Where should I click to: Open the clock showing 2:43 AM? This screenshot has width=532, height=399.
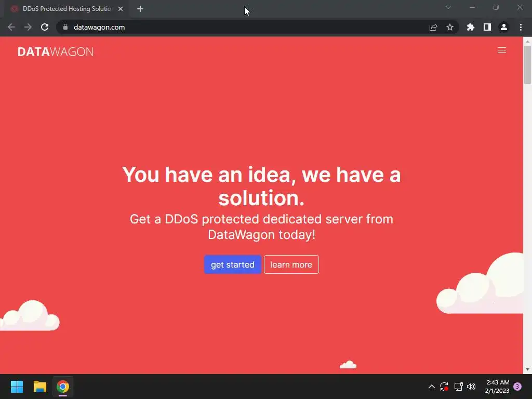coord(497,387)
